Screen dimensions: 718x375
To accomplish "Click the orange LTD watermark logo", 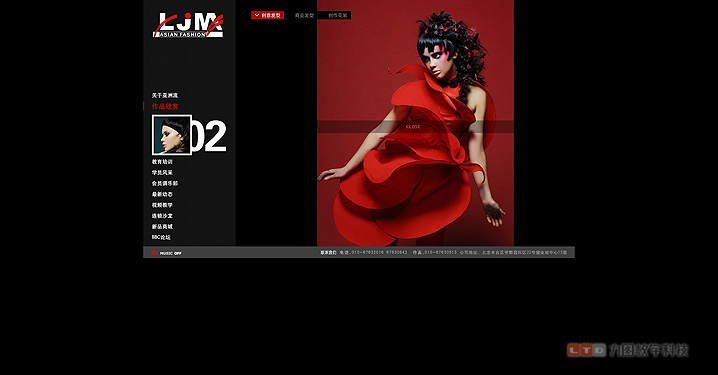I will point(587,350).
